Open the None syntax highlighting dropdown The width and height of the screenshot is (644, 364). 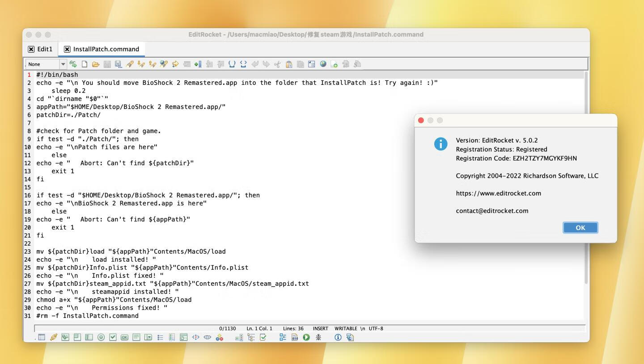45,64
